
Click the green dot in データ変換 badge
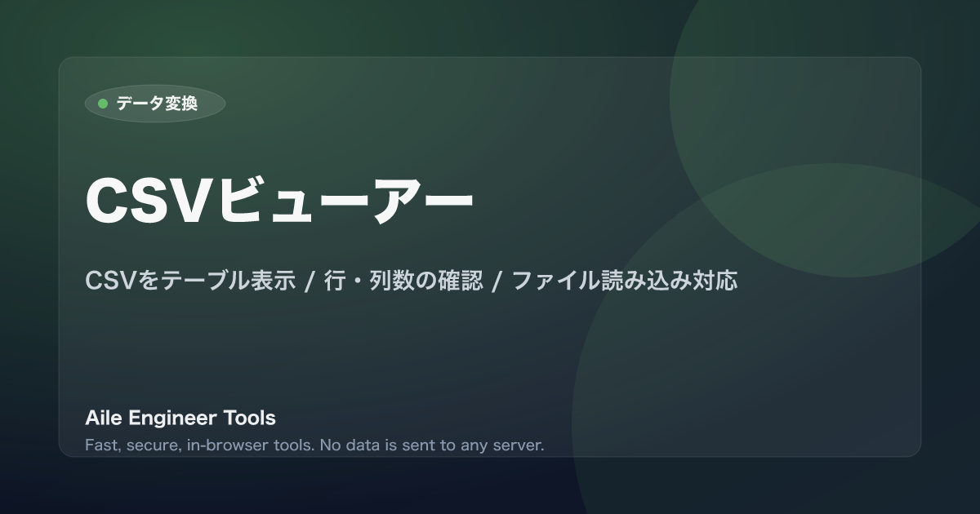pos(103,104)
